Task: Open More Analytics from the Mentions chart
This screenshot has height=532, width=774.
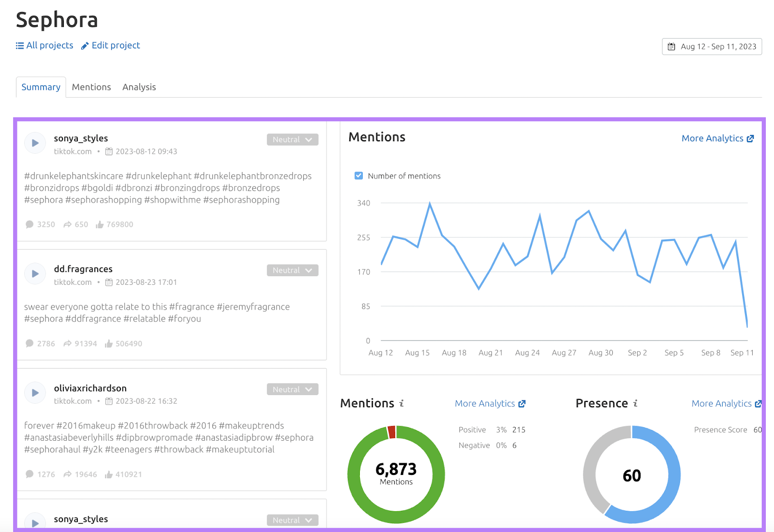Action: [x=717, y=138]
